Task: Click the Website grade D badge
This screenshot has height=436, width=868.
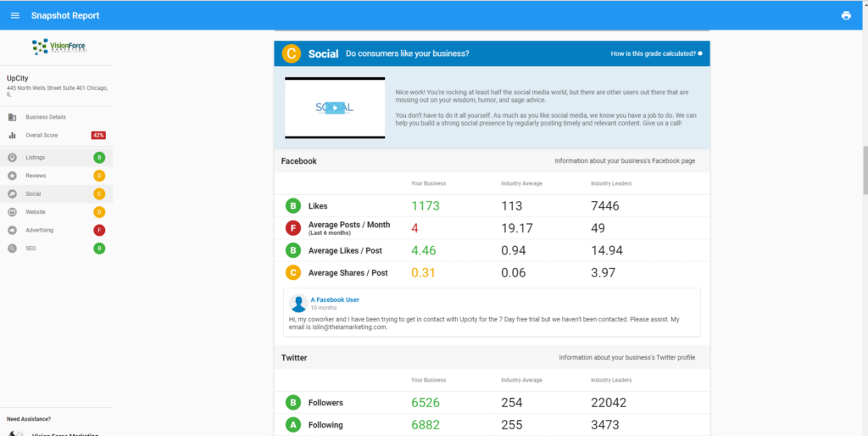Action: tap(99, 212)
